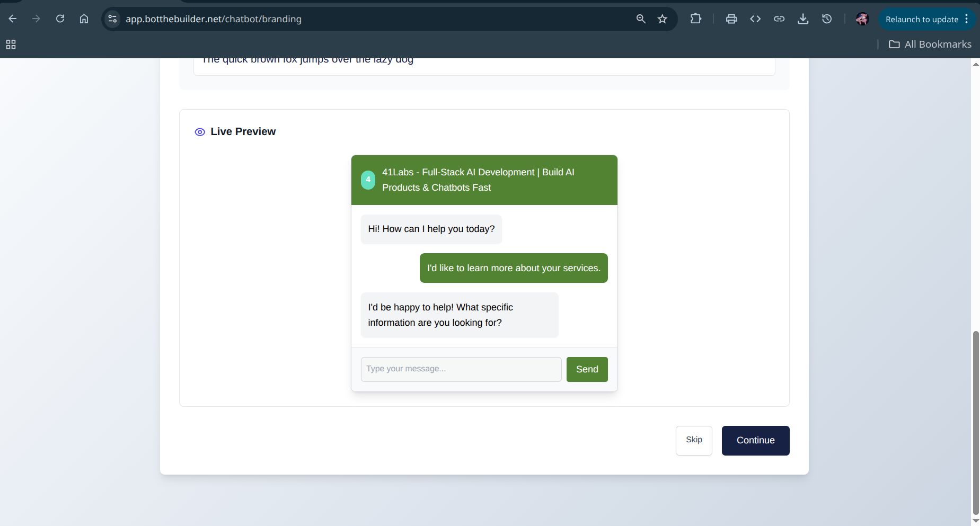This screenshot has width=980, height=526.
Task: View site information icon in address bar
Action: [x=112, y=19]
